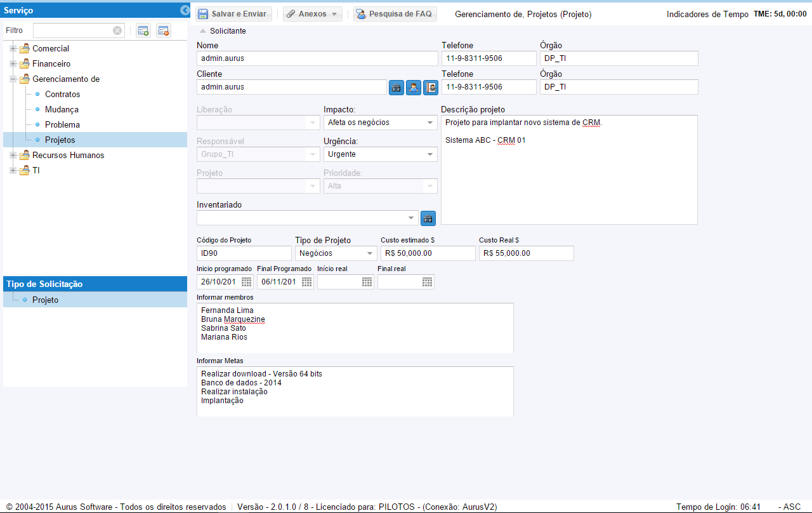Click the Inicio programado date field
812x513 pixels.
pyautogui.click(x=219, y=282)
